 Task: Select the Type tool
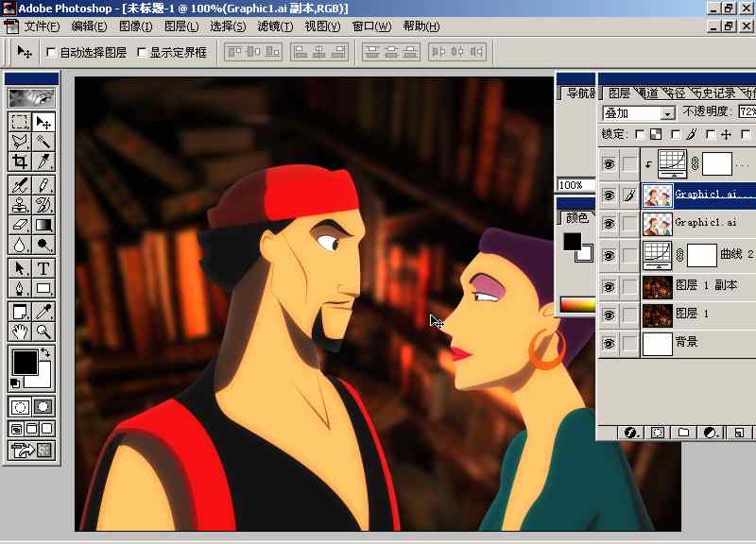click(43, 268)
